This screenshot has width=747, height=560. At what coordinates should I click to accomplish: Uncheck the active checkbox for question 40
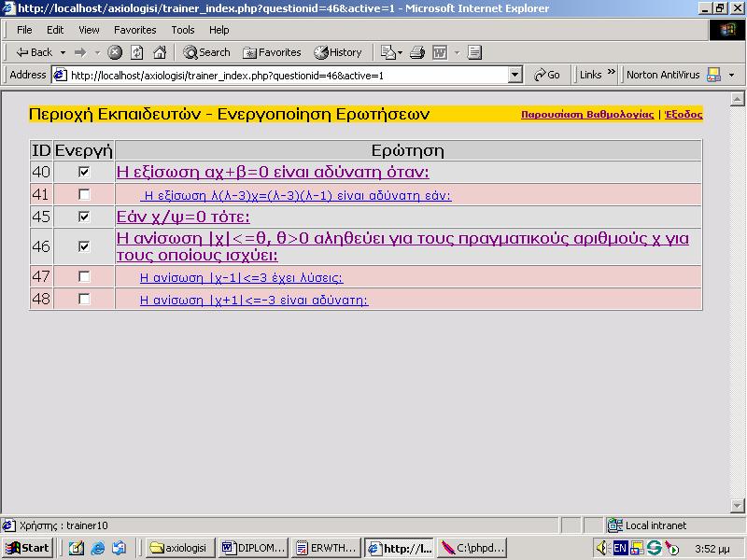[84, 172]
